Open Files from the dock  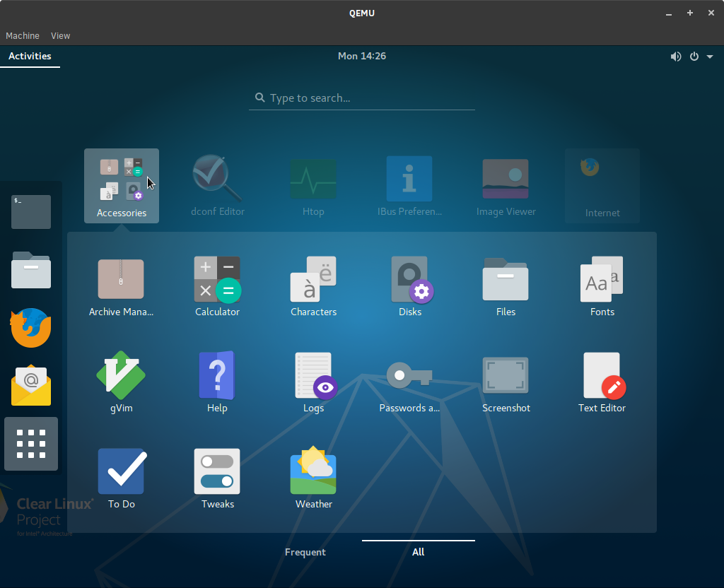31,270
